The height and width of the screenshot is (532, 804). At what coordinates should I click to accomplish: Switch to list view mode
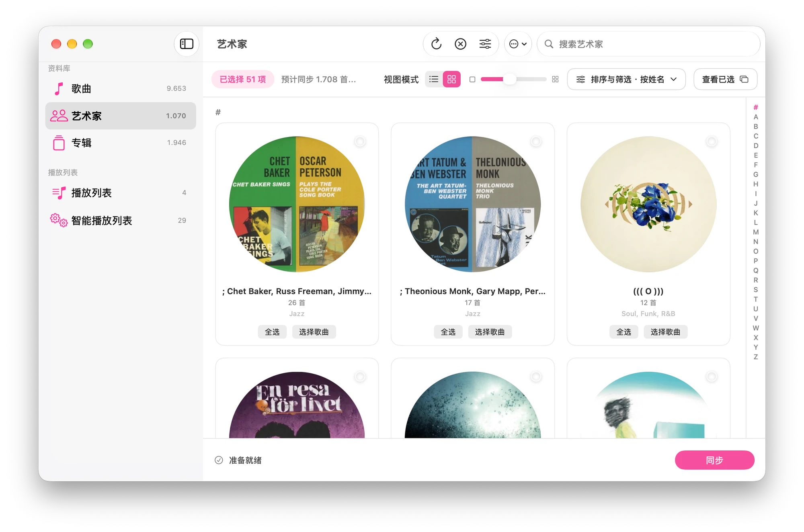pos(434,79)
